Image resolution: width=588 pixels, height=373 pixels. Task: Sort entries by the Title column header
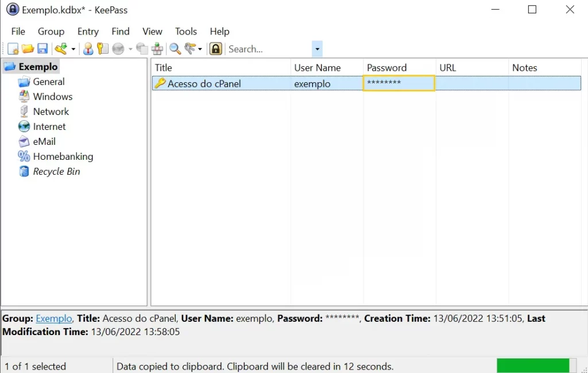tap(221, 68)
